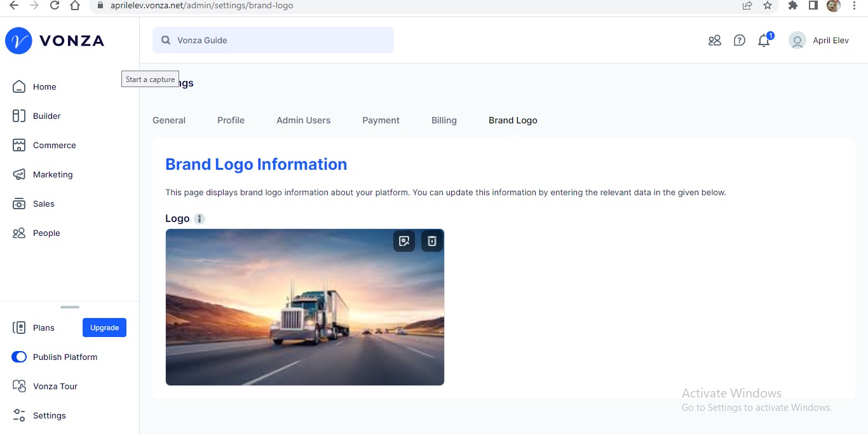Screen dimensions: 868x435
Task: Click the truck logo image
Action: point(305,307)
